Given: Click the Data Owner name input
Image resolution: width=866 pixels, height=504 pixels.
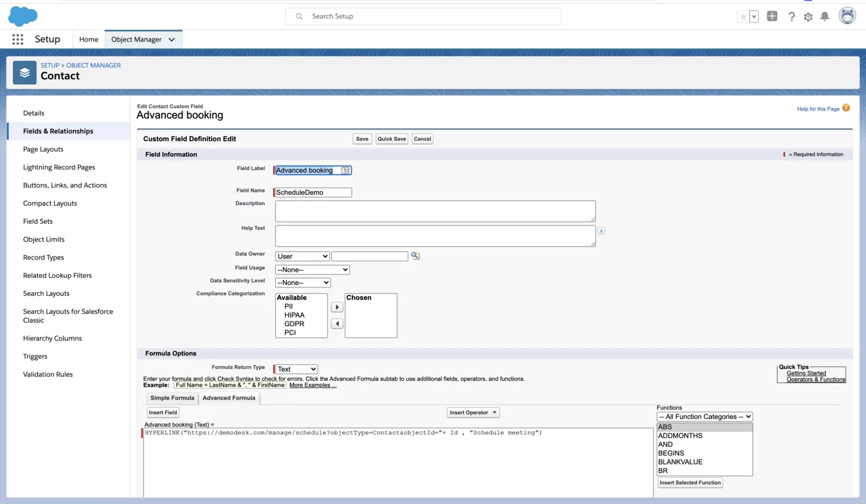Looking at the screenshot, I should point(370,256).
